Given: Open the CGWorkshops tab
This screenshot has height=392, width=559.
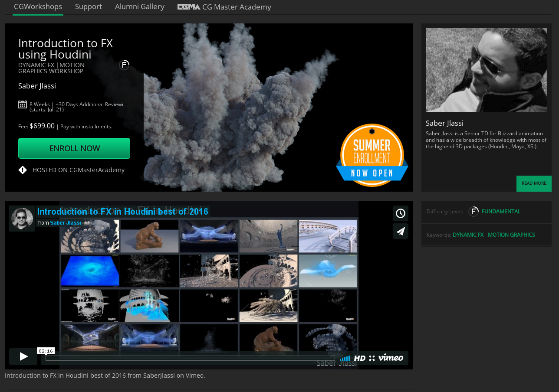Looking at the screenshot, I should click(38, 7).
